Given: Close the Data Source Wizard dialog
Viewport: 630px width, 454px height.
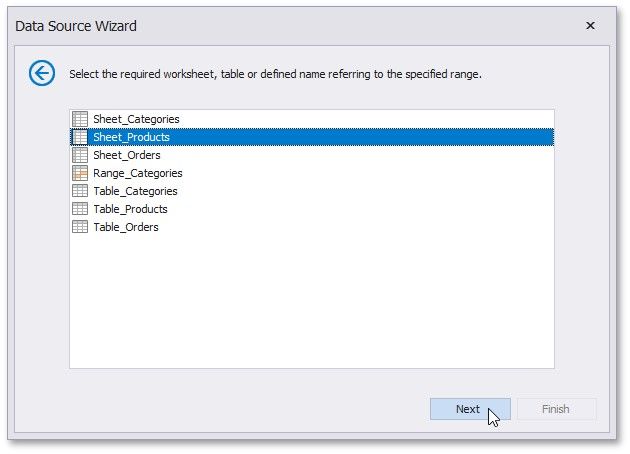Looking at the screenshot, I should (590, 26).
